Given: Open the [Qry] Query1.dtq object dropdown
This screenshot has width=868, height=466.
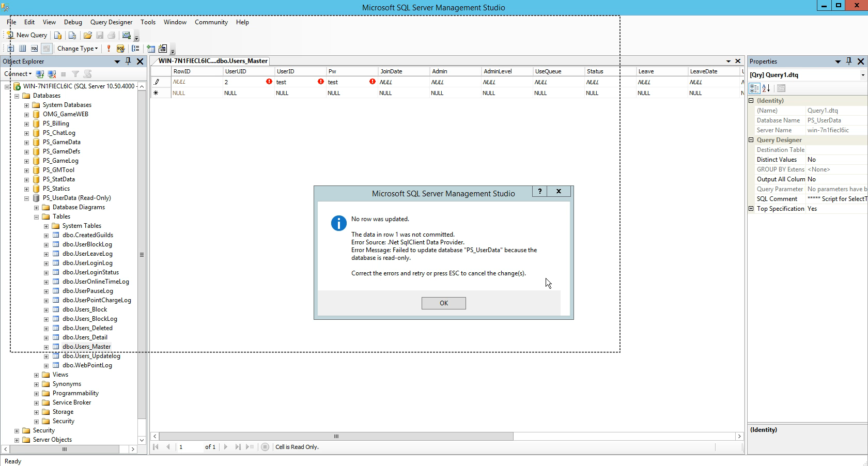Looking at the screenshot, I should [863, 75].
